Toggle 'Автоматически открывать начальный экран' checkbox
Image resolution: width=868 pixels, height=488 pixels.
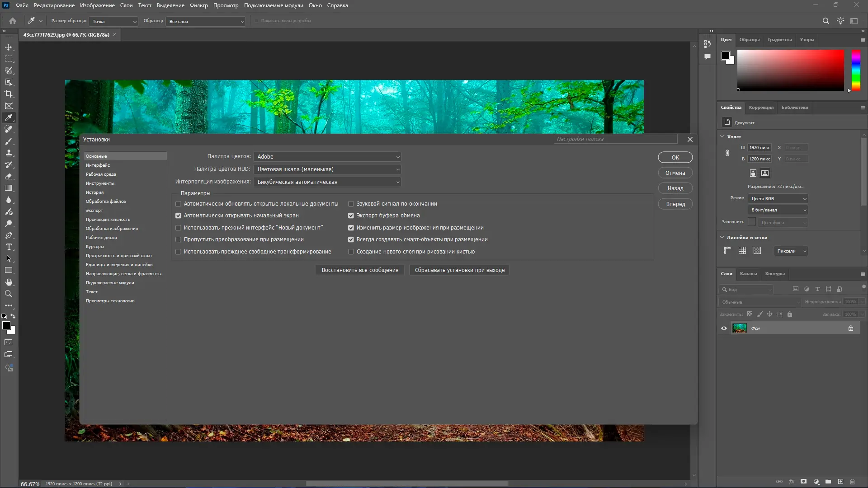tap(178, 216)
